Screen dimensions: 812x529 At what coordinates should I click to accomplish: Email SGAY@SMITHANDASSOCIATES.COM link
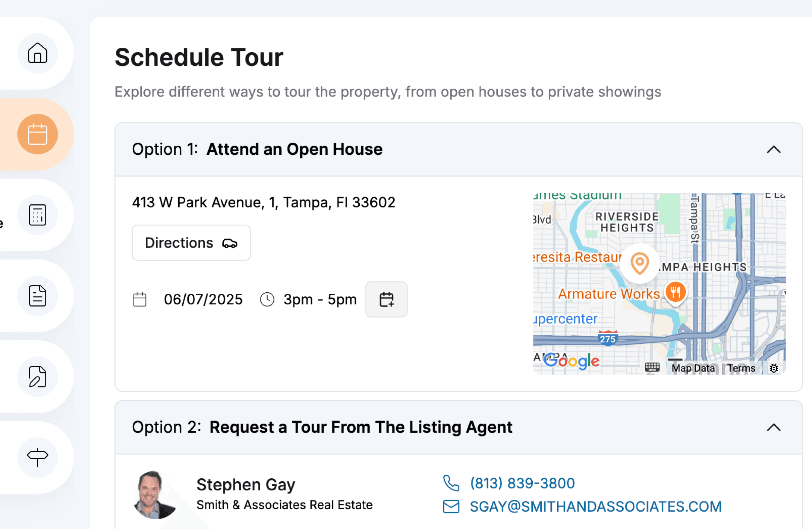click(x=596, y=506)
